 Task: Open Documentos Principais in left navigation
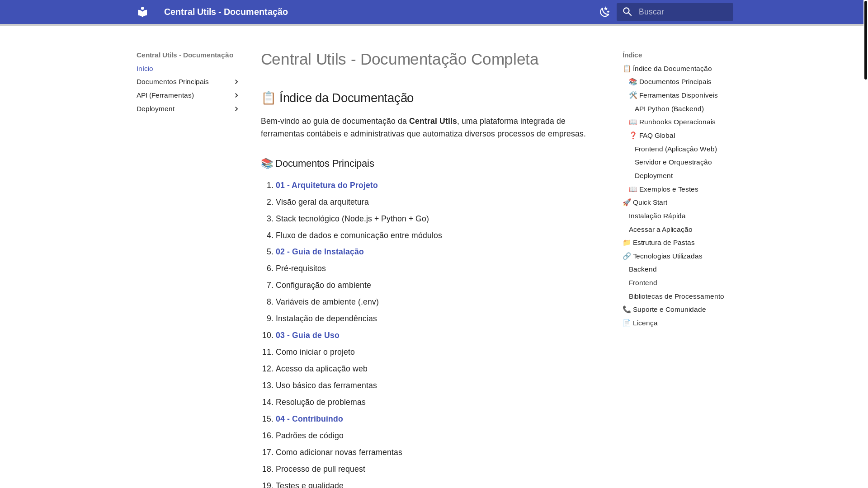[x=173, y=82]
